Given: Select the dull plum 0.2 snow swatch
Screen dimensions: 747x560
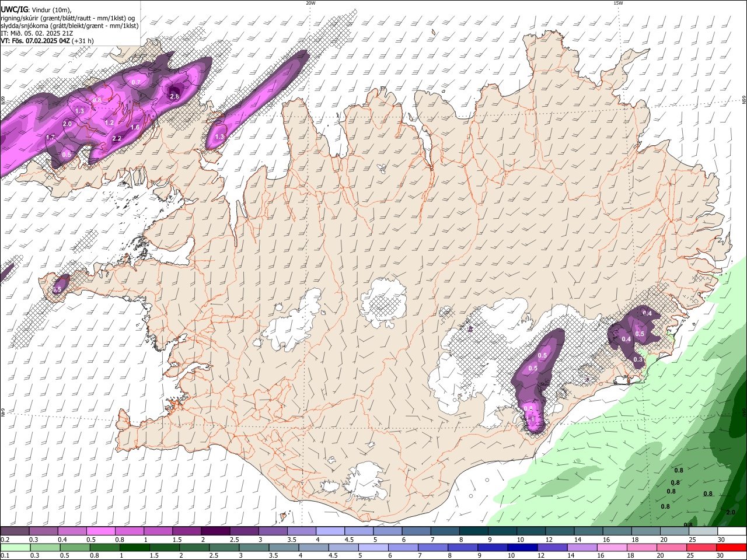Looking at the screenshot, I should (x=15, y=531).
